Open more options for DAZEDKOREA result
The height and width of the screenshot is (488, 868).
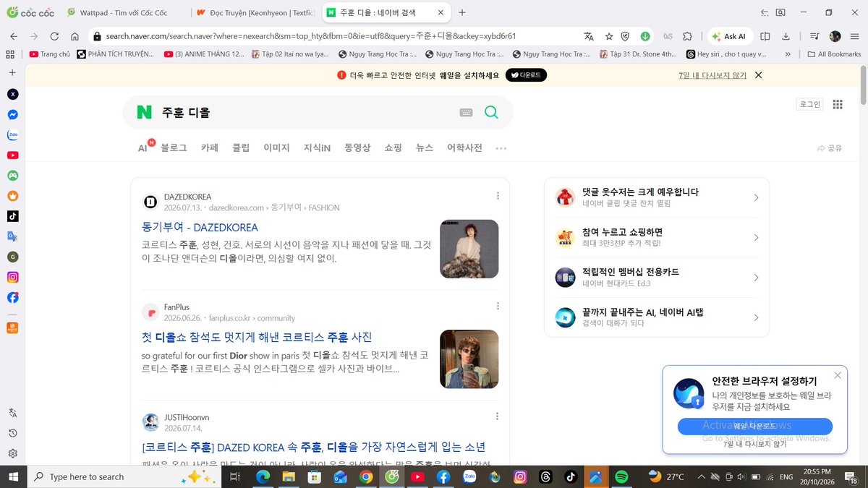pyautogui.click(x=498, y=196)
